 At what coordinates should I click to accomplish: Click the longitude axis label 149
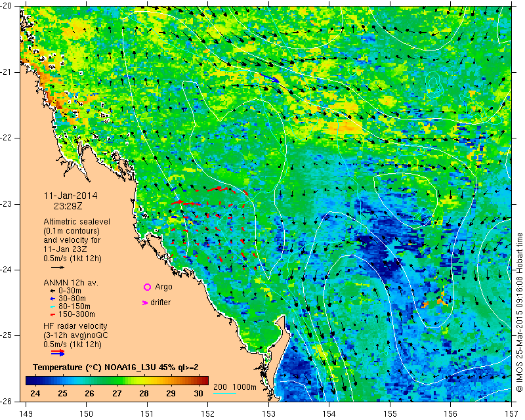(x=26, y=414)
